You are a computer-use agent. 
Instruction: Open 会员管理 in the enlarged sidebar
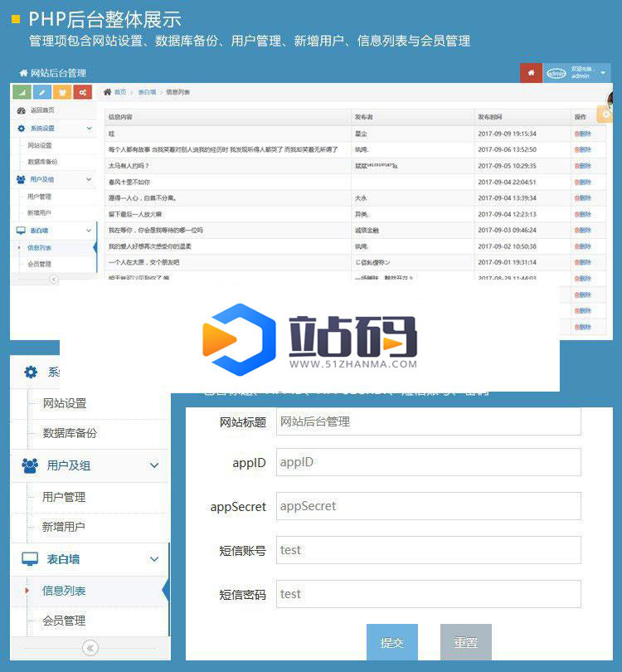click(64, 621)
